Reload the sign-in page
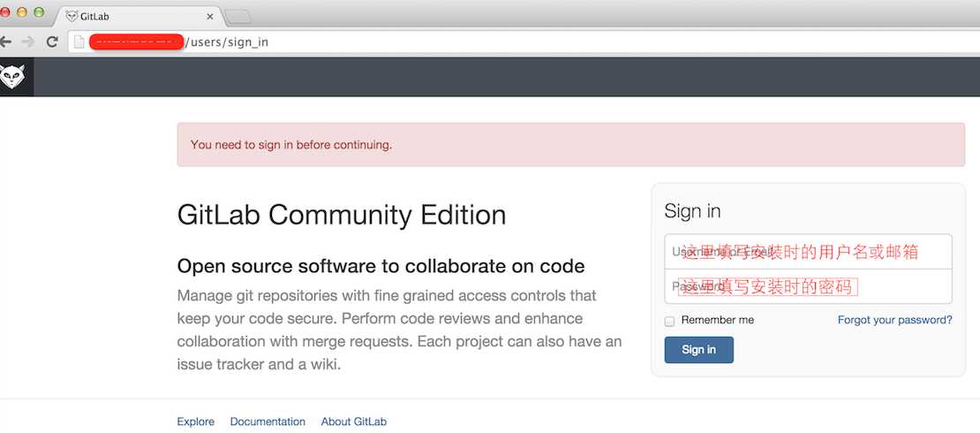 pos(52,42)
